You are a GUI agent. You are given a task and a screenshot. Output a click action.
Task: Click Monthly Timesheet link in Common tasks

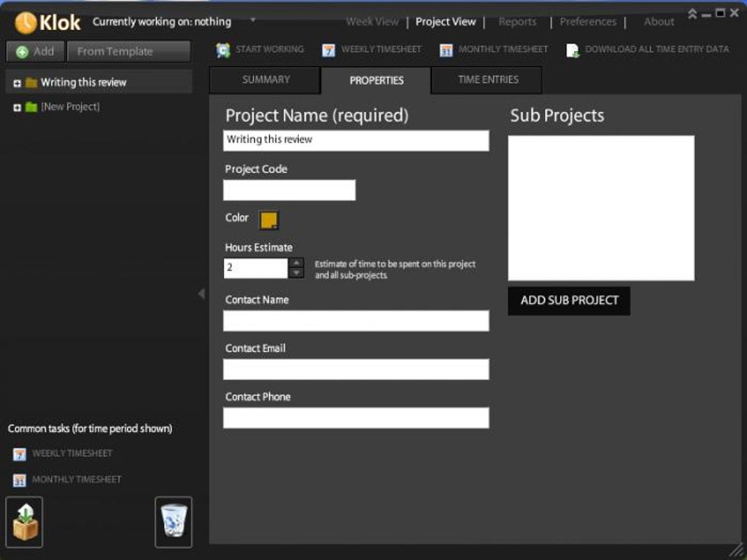77,479
